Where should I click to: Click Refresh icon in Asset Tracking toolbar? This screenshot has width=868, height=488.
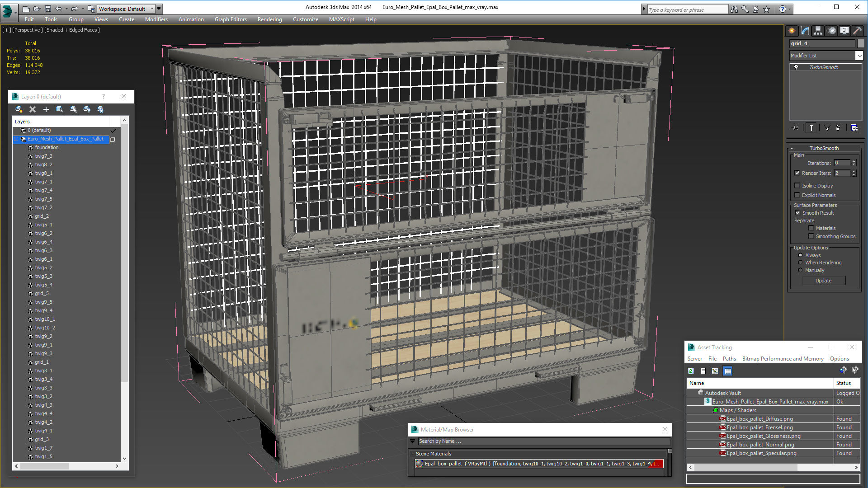tap(691, 371)
